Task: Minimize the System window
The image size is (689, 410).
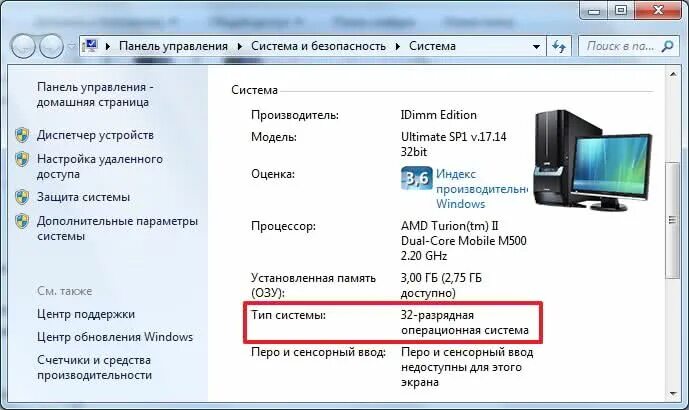Action: [594, 11]
